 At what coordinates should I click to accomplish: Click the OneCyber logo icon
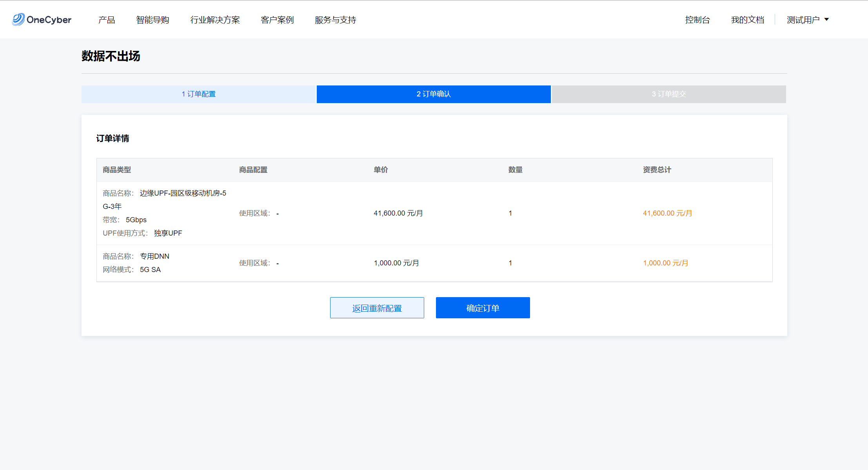point(18,19)
